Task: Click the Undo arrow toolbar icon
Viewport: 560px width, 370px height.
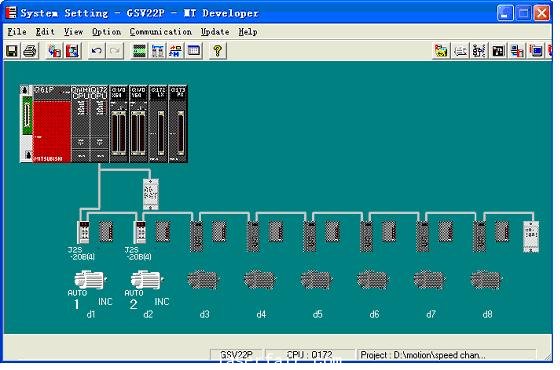Action: point(96,51)
